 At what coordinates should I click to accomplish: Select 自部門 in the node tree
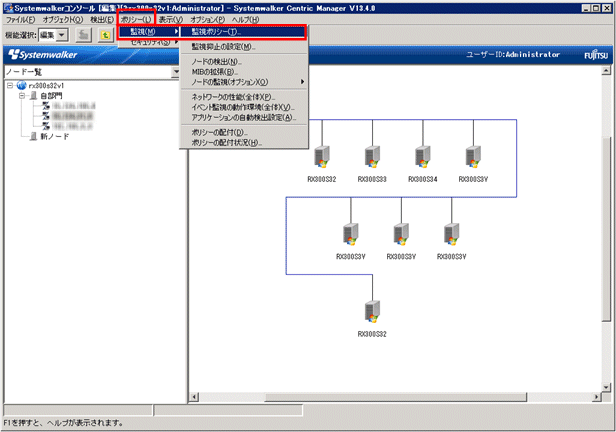coord(51,96)
